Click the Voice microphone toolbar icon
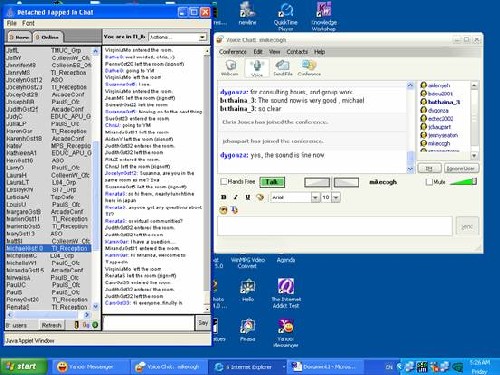This screenshot has width=500, height=375. [257, 68]
